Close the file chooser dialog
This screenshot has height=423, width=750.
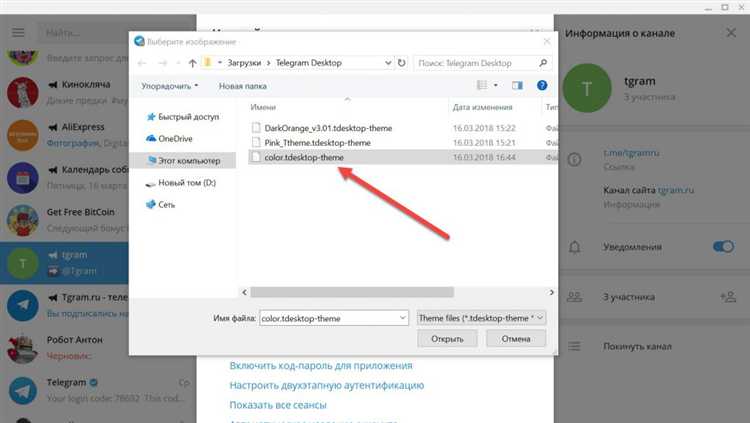pos(547,42)
